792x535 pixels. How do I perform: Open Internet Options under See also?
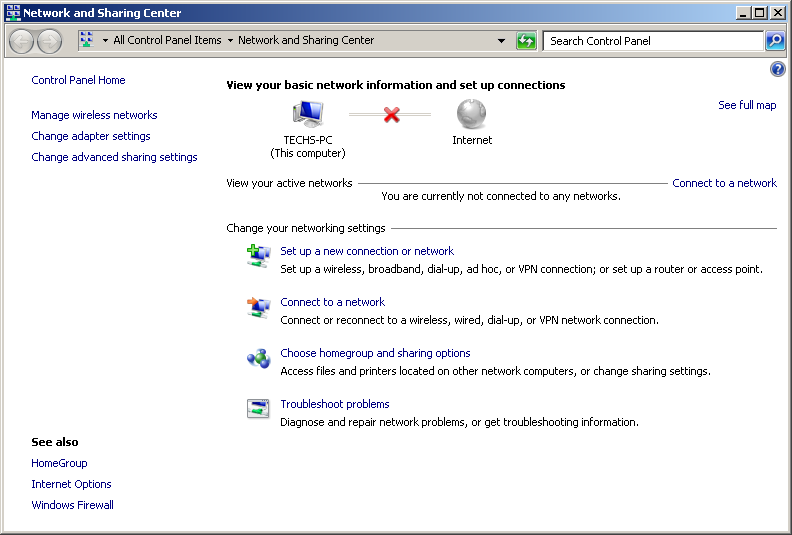click(x=71, y=484)
